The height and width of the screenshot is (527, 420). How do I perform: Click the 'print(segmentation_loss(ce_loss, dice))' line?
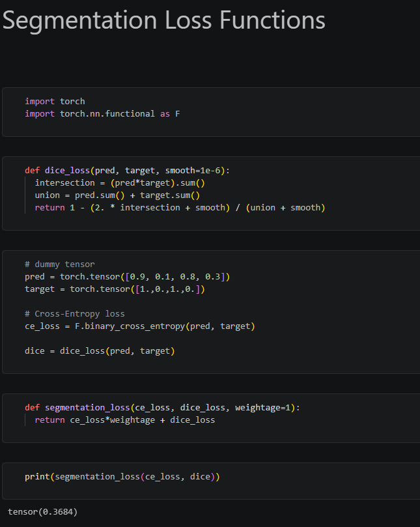tap(122, 477)
